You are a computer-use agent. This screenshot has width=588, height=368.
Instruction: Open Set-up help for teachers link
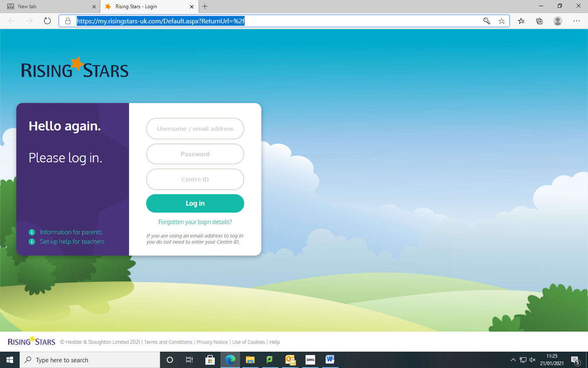pos(72,242)
